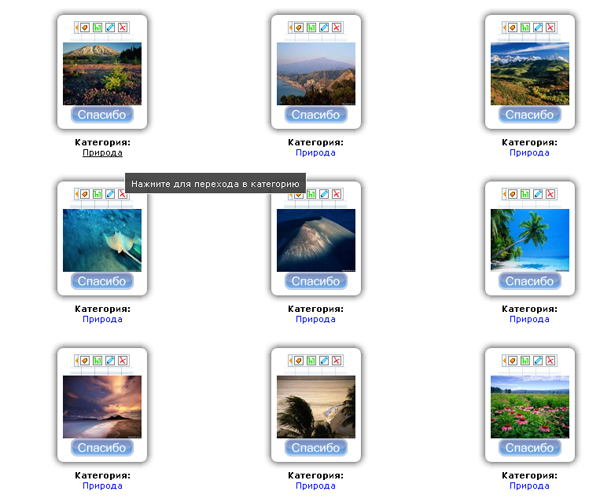Click Спасибо under the sand dune photo
The width and height of the screenshot is (600, 502).
click(316, 281)
